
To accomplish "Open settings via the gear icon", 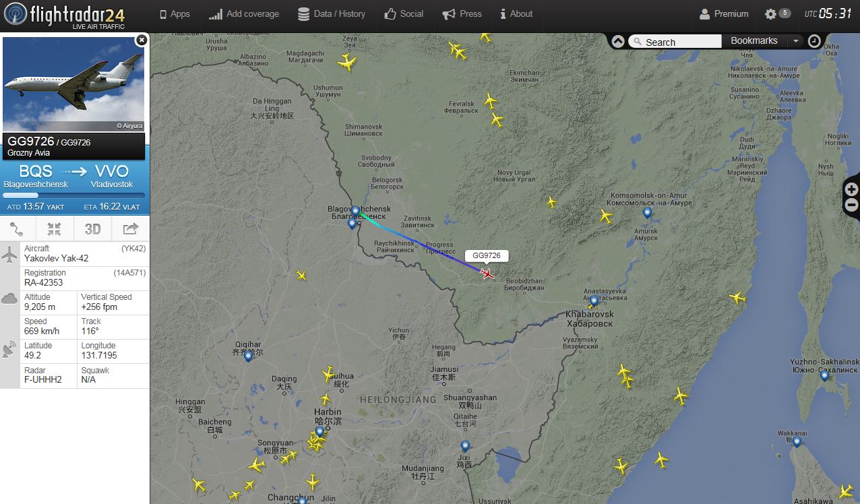I will pos(771,13).
